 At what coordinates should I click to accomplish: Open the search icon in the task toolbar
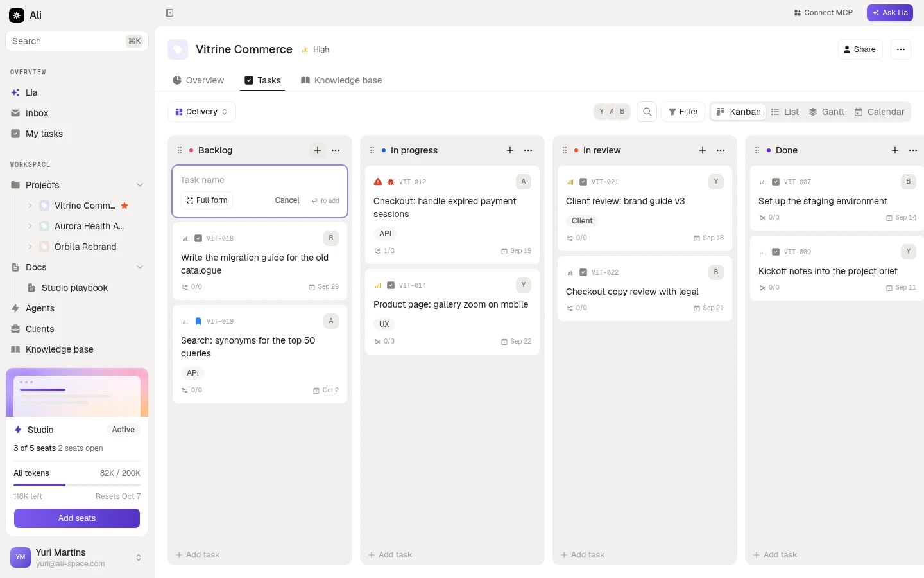[x=647, y=112]
